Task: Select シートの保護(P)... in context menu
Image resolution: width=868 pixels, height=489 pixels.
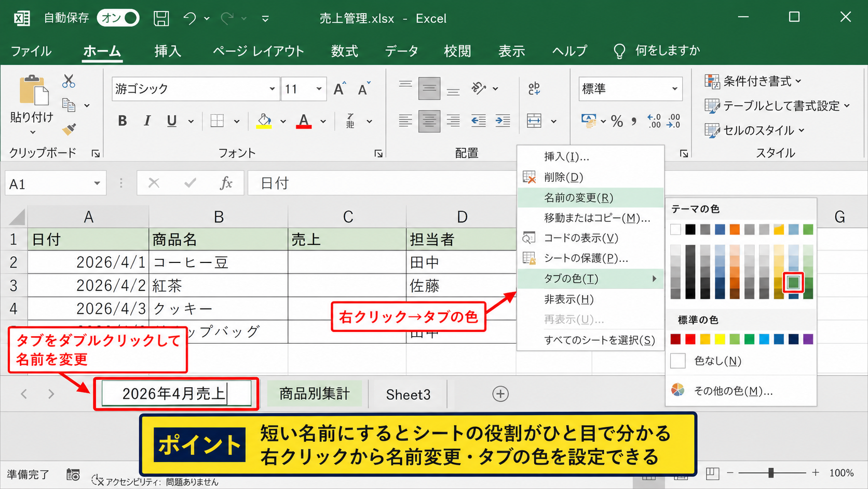Action: pyautogui.click(x=591, y=258)
